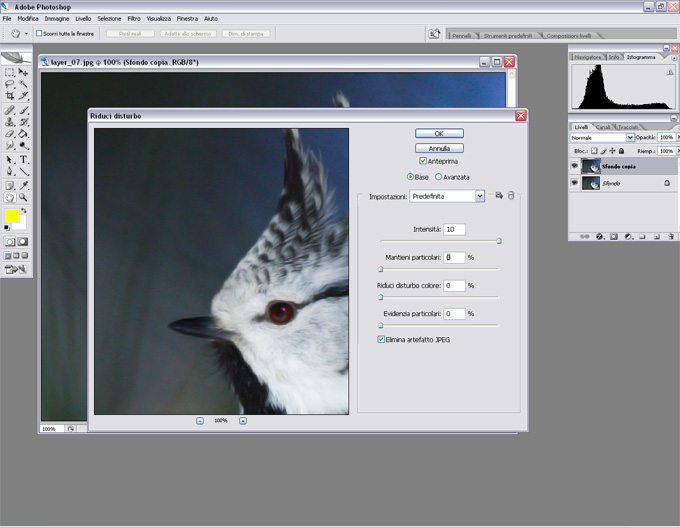
Task: Select the Line tool
Action: point(23,171)
